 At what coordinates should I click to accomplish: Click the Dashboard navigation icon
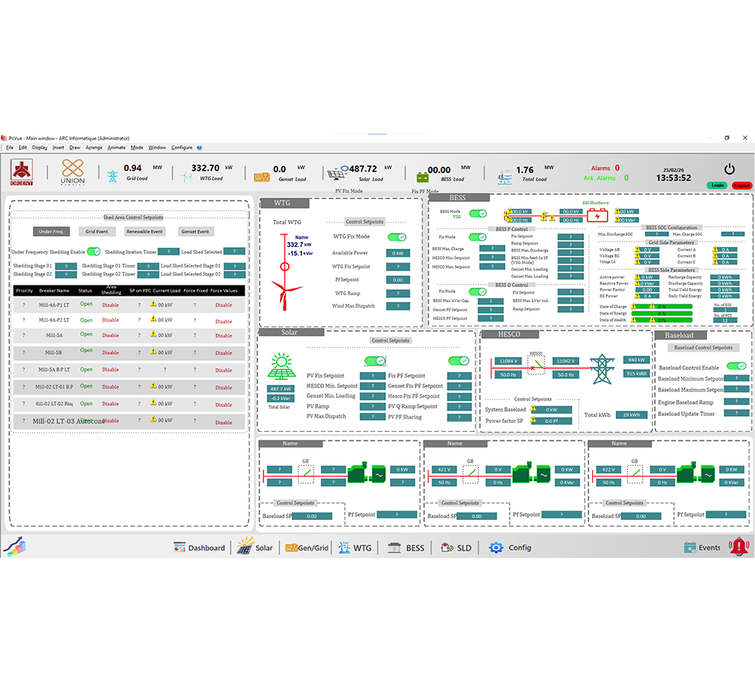coord(199,547)
